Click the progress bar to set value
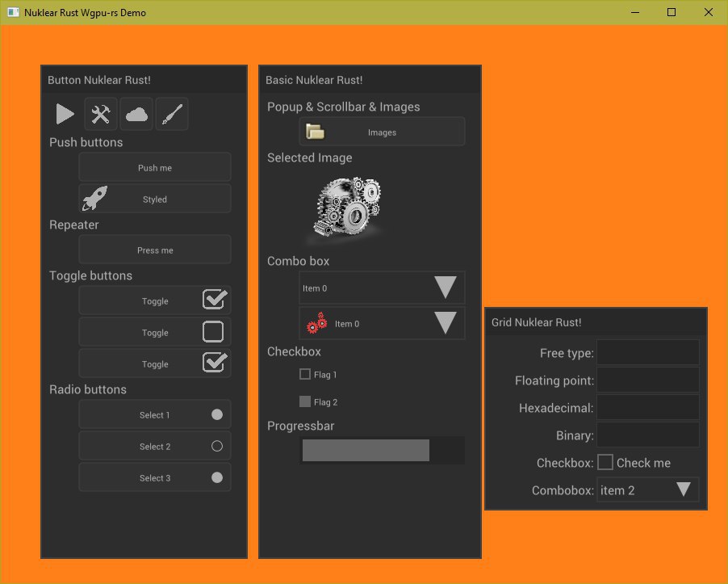 point(382,450)
